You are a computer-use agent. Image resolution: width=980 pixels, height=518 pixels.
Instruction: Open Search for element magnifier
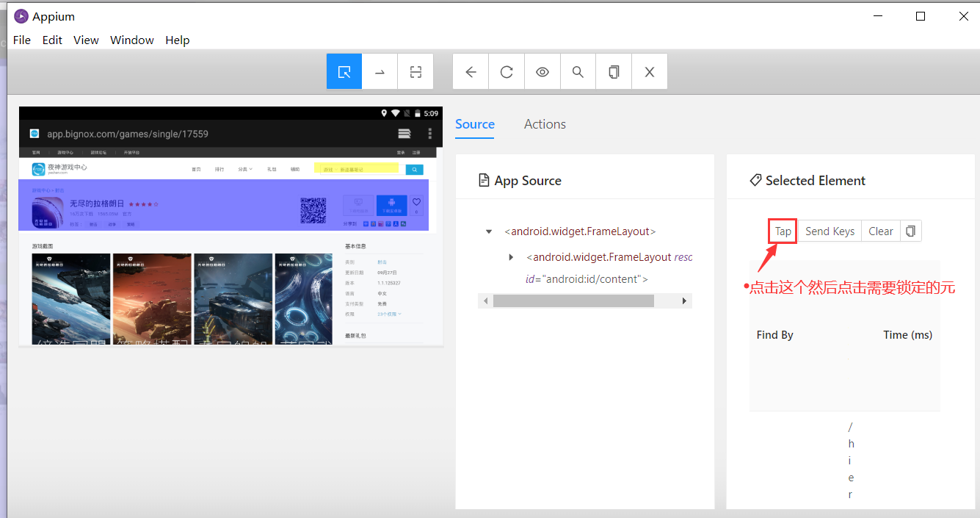point(578,71)
